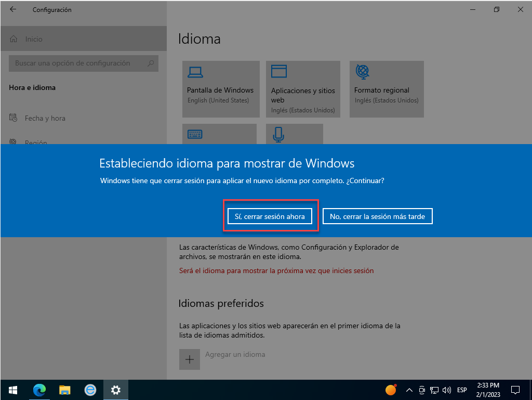Click the 'Idiomas preferidos' heading
Viewport: 532px width, 400px height.
click(x=221, y=303)
